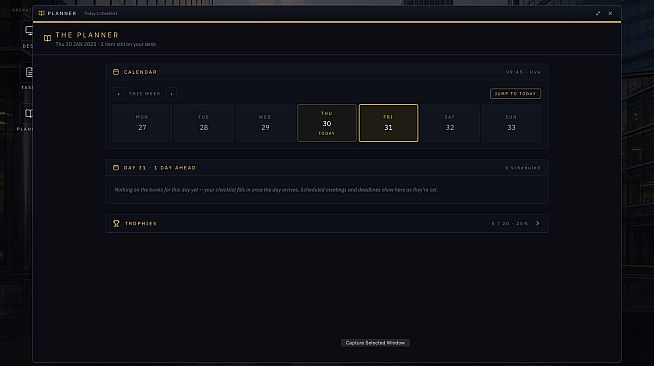654x366 pixels.
Task: Click the "This Week" label
Action: pos(144,94)
